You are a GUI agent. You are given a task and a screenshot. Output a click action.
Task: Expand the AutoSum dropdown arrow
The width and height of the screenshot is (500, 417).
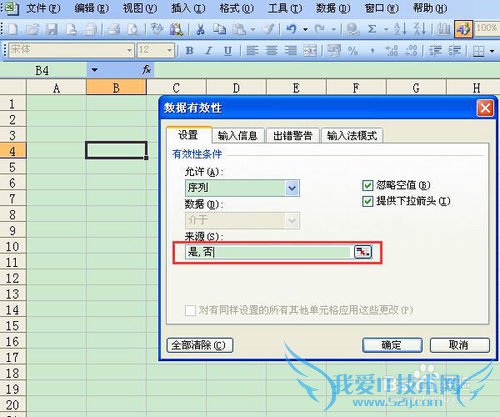(386, 30)
